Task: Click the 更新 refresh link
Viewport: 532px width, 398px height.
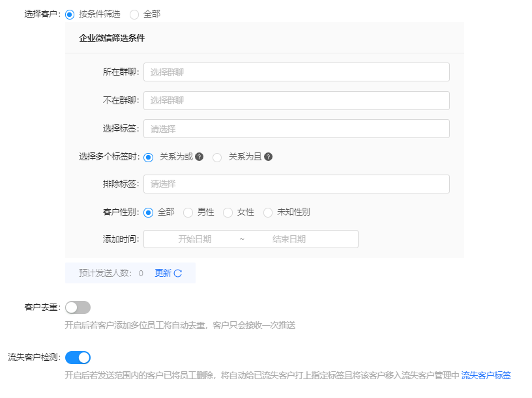Action: tap(163, 273)
